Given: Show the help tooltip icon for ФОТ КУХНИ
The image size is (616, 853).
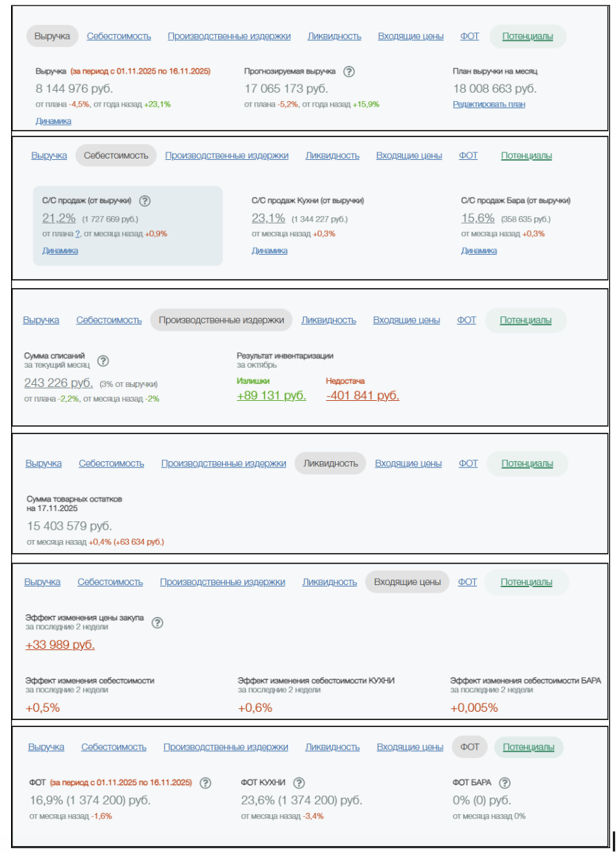Looking at the screenshot, I should click(x=298, y=783).
